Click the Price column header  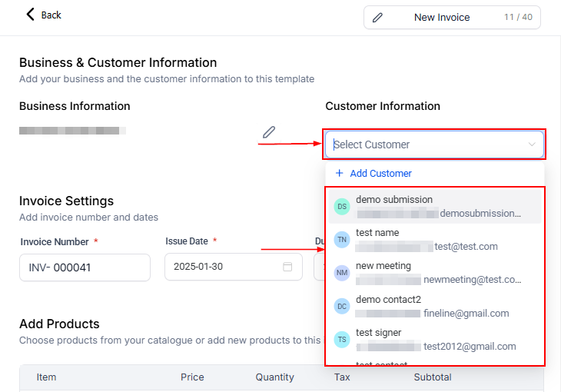tap(192, 377)
